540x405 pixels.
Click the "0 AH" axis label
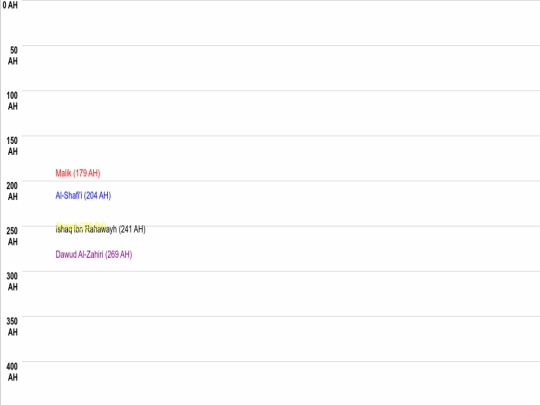(10, 5)
